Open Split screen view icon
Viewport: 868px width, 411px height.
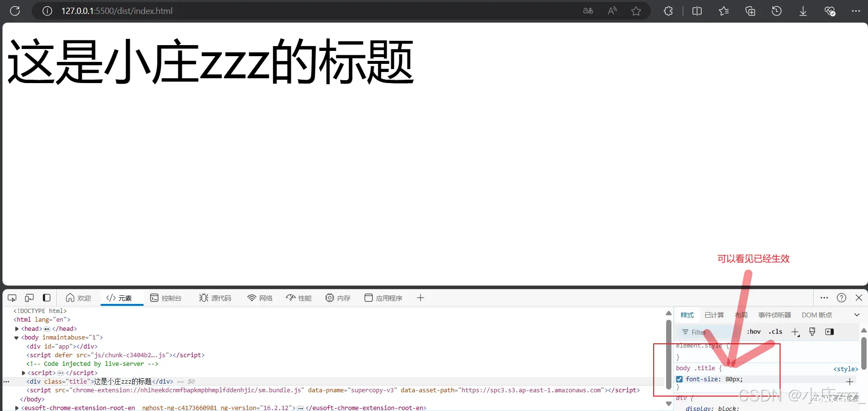tap(697, 11)
